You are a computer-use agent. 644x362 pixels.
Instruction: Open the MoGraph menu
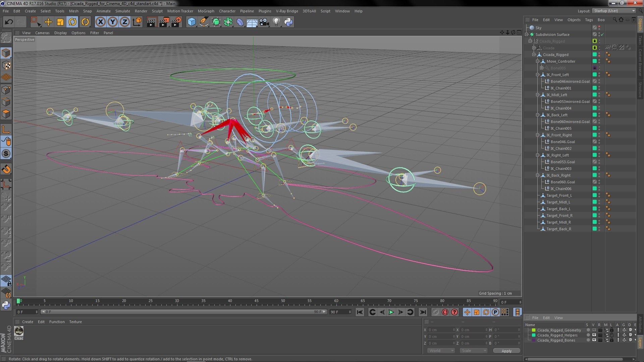tap(206, 11)
